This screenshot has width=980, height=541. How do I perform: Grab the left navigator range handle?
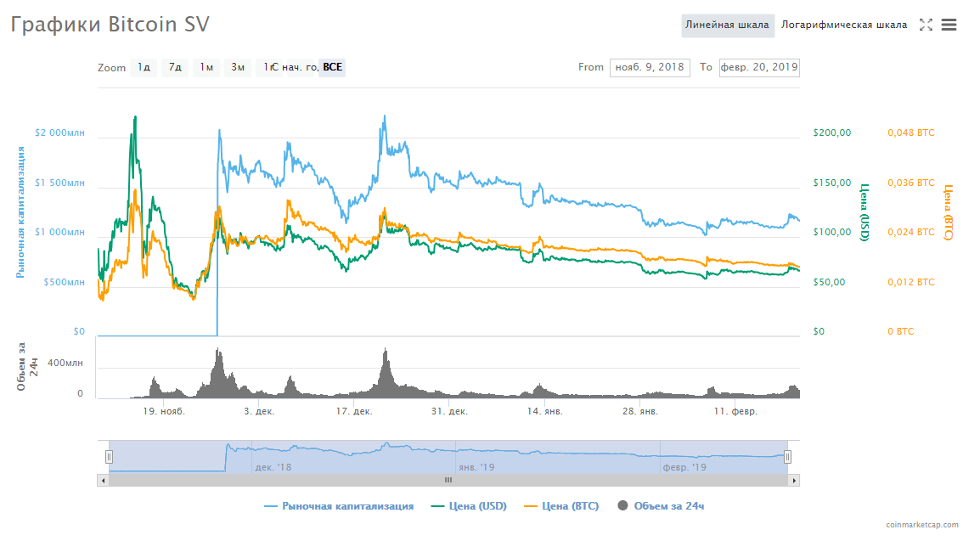tap(109, 457)
